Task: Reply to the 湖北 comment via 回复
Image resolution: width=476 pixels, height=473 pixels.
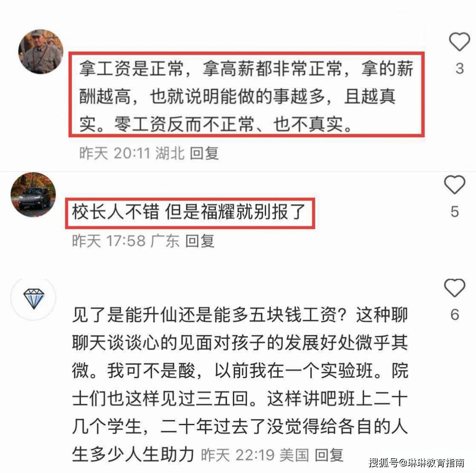Action: click(x=204, y=153)
